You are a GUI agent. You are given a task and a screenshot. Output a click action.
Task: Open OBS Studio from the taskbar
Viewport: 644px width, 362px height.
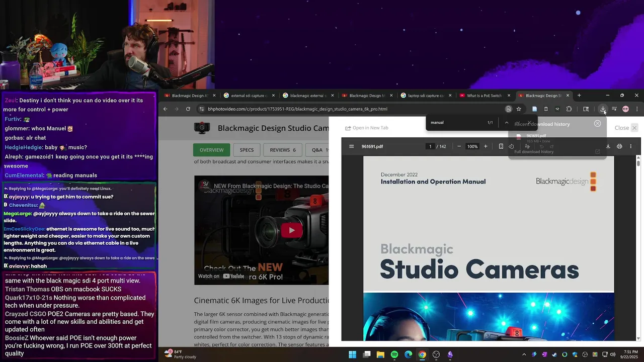[436, 354]
